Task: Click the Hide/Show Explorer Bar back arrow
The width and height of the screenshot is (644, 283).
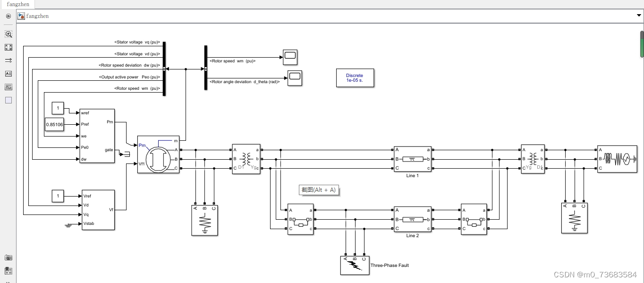Action: (x=8, y=16)
